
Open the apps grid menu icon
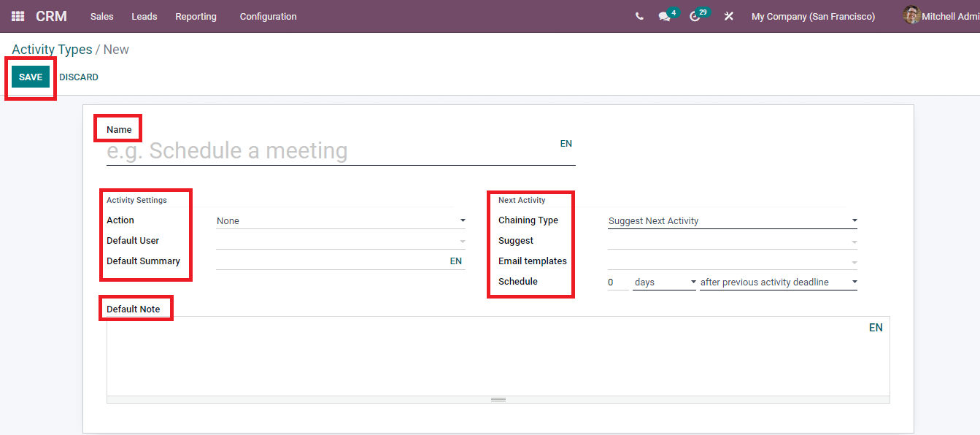tap(18, 16)
